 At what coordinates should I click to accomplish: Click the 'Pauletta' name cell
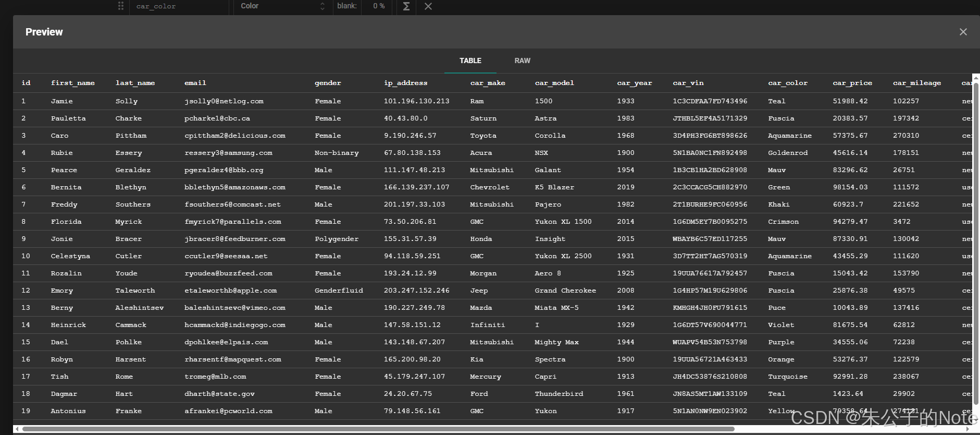pos(68,118)
